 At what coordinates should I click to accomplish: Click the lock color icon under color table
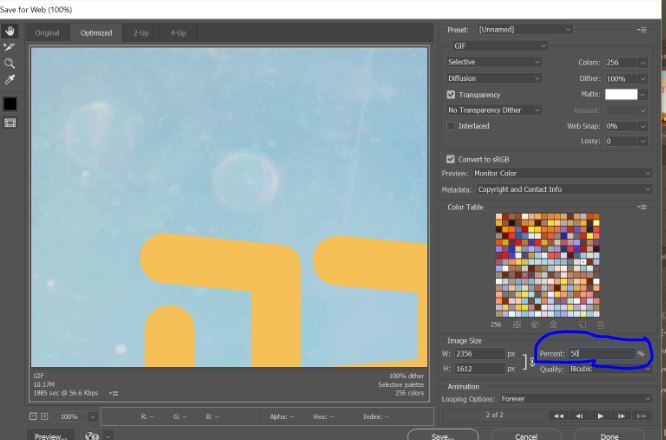pyautogui.click(x=553, y=325)
